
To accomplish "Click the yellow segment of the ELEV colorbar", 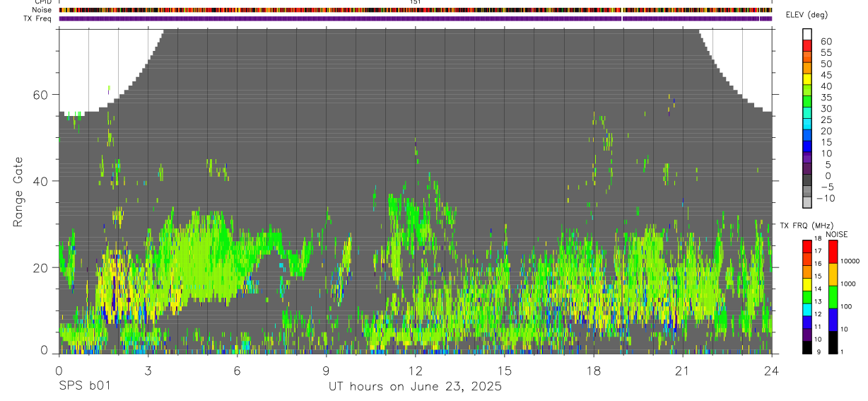I will click(x=807, y=79).
